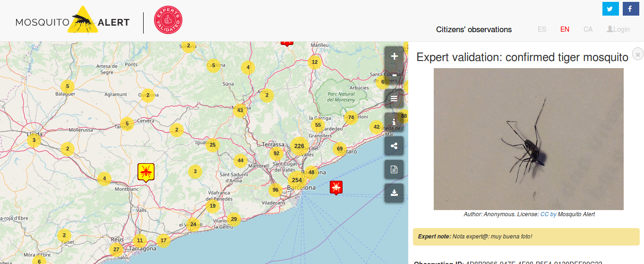Click the Experts Validated red badge
This screenshot has width=644, height=264.
coord(168,20)
